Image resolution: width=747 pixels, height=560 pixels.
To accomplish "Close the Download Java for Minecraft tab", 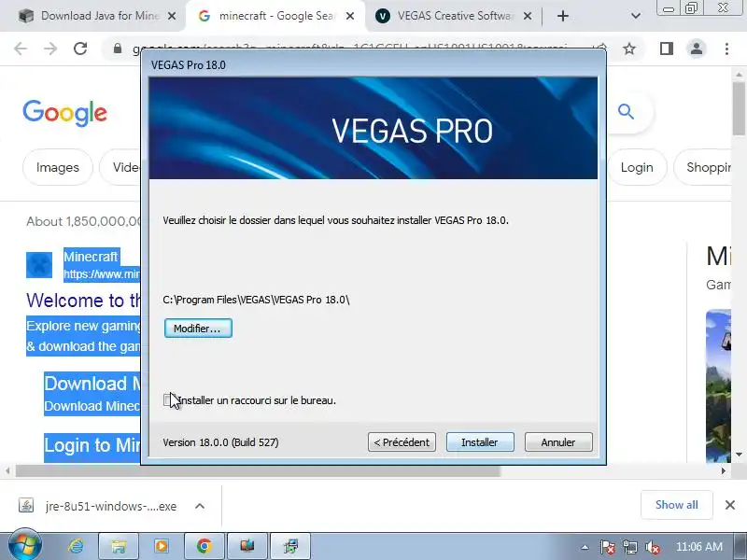I will point(172,16).
